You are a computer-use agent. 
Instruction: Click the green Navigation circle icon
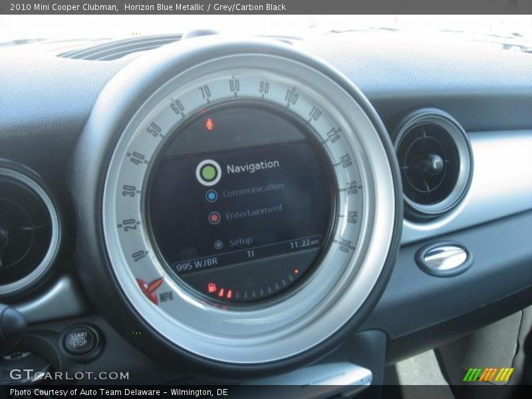208,173
